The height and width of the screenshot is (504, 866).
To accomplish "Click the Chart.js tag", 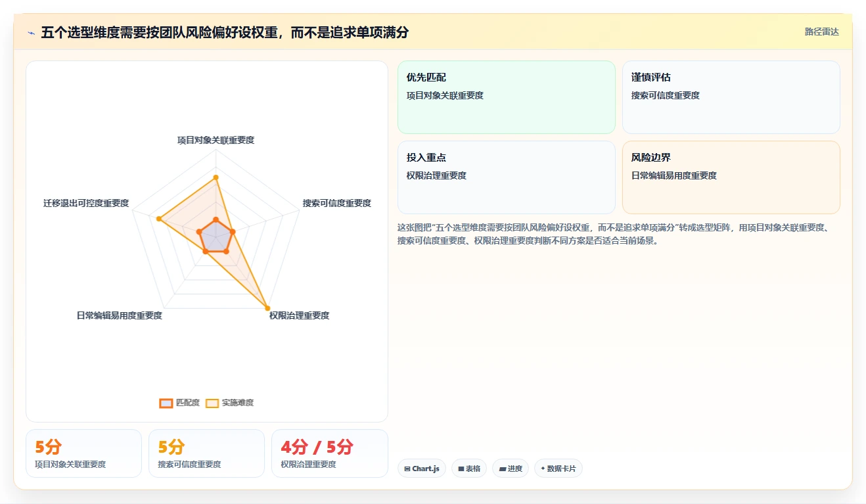I will click(x=422, y=469).
